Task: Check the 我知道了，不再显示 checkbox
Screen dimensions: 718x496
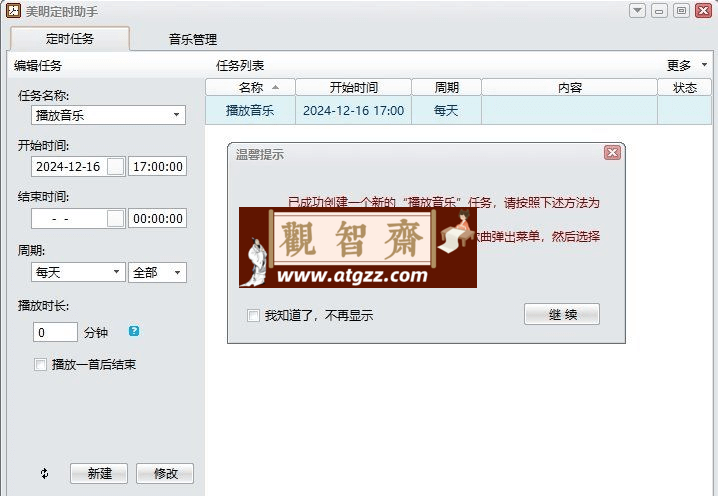Action: [x=253, y=315]
